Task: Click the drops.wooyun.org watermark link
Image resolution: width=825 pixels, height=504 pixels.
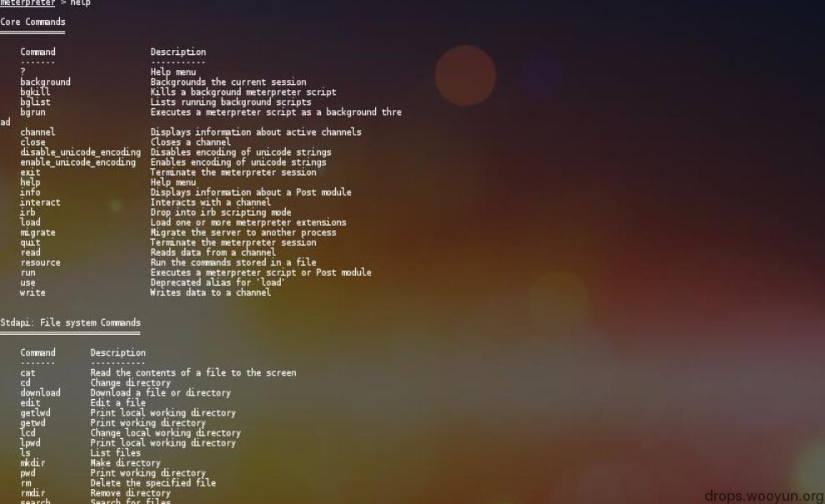Action: point(764,496)
